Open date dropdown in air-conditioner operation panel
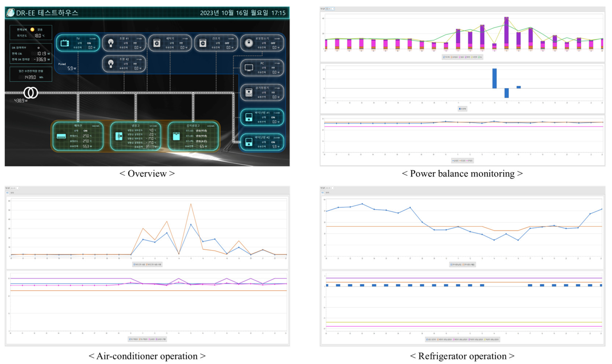 click(15, 188)
